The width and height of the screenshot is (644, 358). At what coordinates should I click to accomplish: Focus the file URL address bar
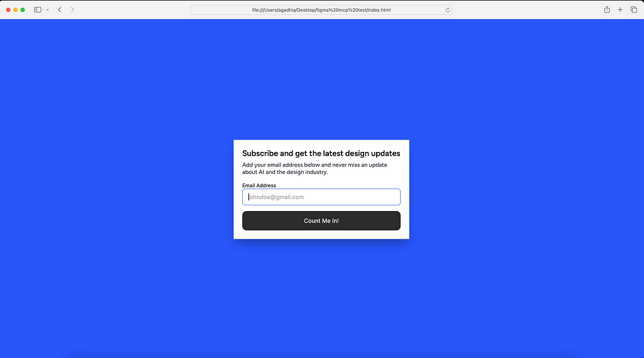(x=321, y=10)
